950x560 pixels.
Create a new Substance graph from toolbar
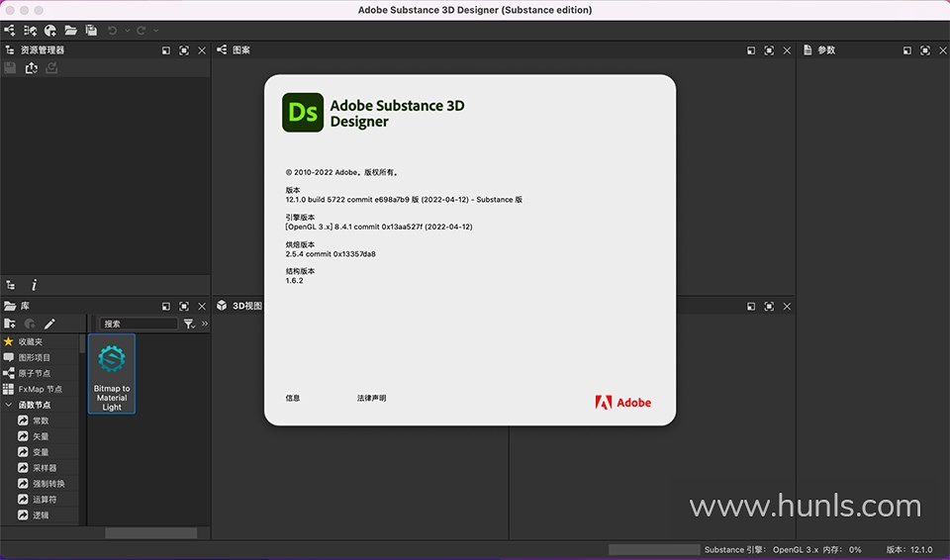coord(10,31)
